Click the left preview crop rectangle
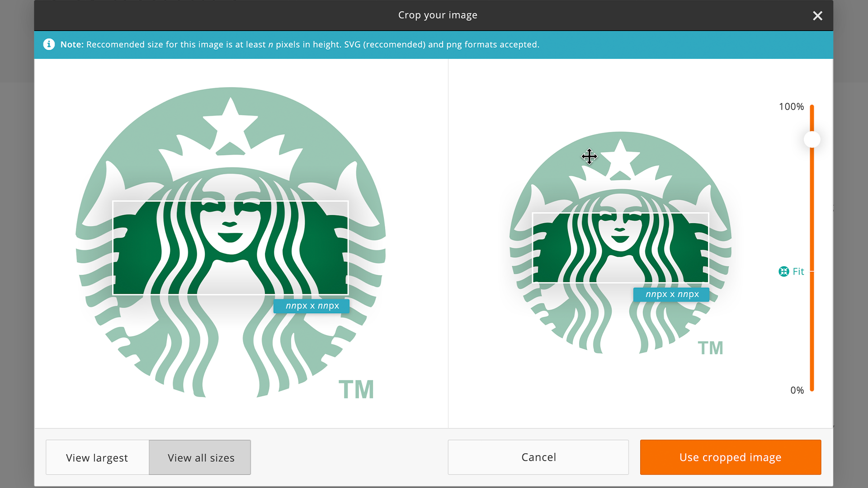 click(x=230, y=248)
